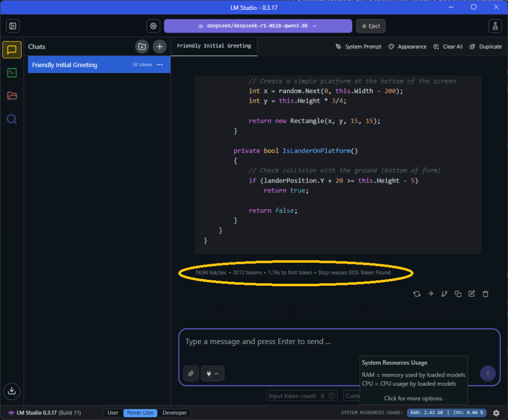Screen dimensions: 508x420
Task: Click the Input token count box
Action: (x=302, y=396)
